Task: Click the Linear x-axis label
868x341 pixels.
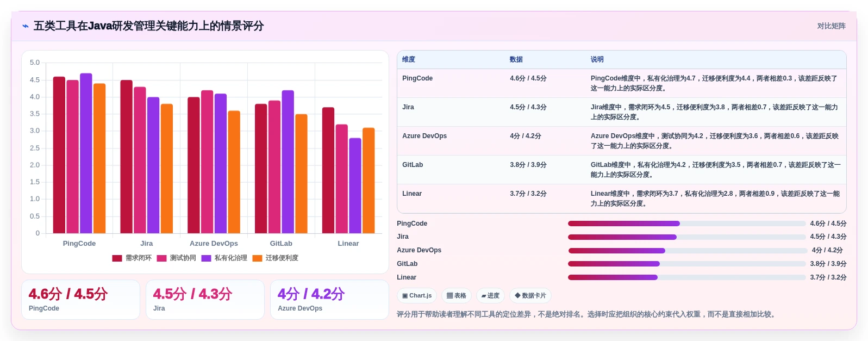Action: click(348, 244)
